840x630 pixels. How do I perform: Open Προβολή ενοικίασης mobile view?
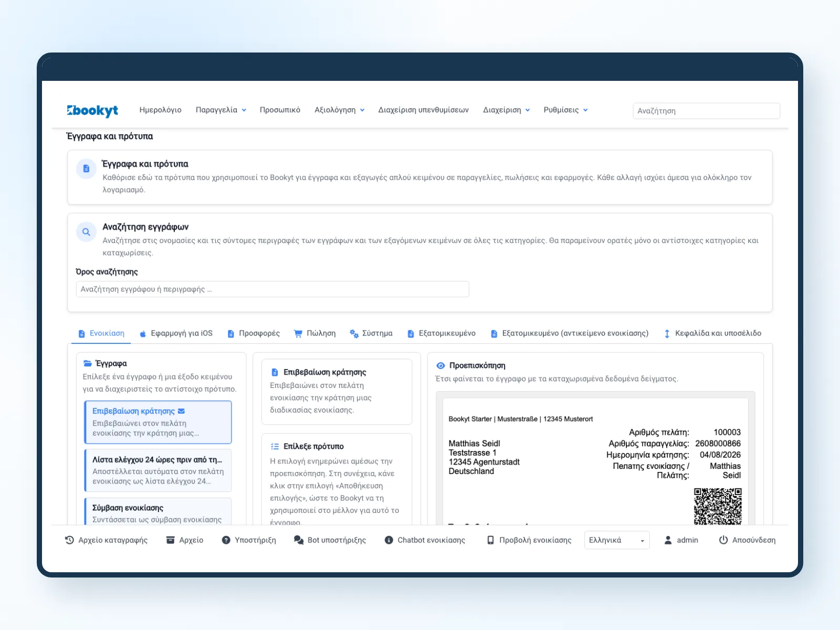529,540
